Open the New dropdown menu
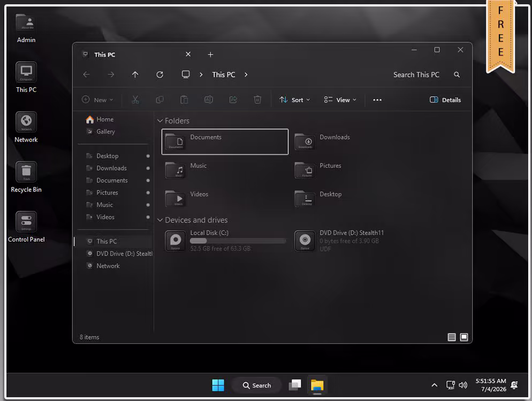 (x=98, y=99)
